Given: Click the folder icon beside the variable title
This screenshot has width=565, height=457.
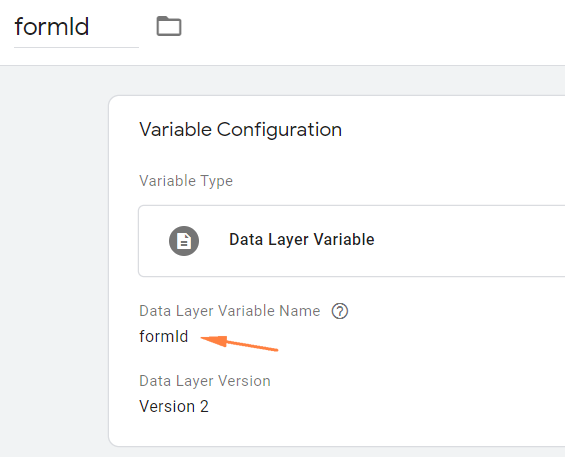Looking at the screenshot, I should 169,26.
